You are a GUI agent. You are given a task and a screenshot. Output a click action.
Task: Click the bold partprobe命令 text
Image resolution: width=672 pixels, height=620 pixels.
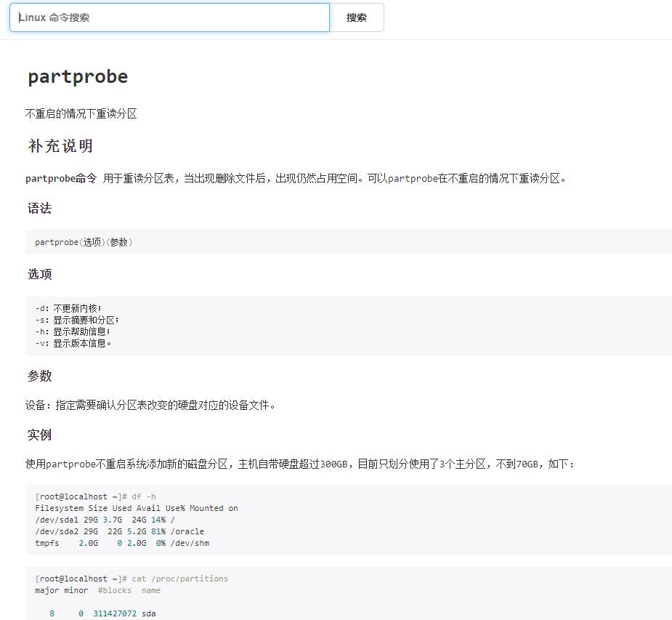coord(60,178)
